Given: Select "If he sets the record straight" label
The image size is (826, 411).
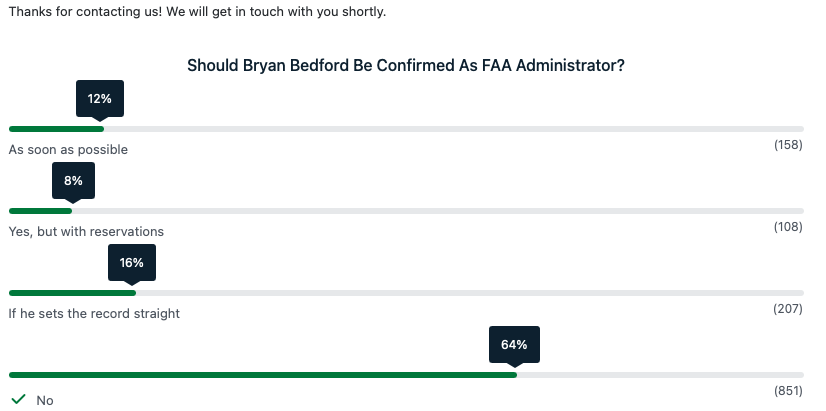Looking at the screenshot, I should tap(94, 314).
